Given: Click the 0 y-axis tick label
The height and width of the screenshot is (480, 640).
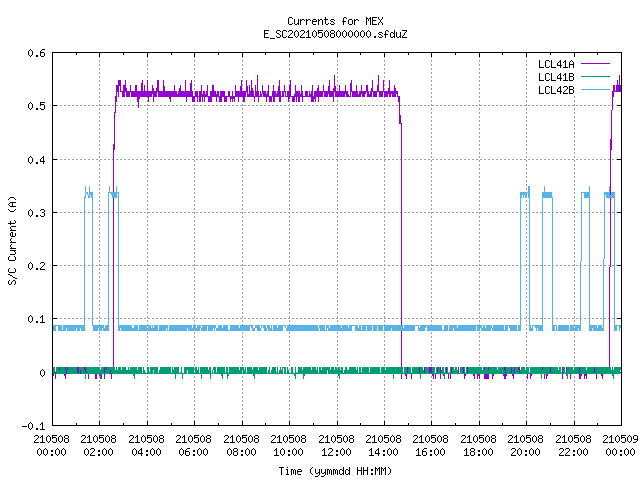Looking at the screenshot, I should (42, 373).
